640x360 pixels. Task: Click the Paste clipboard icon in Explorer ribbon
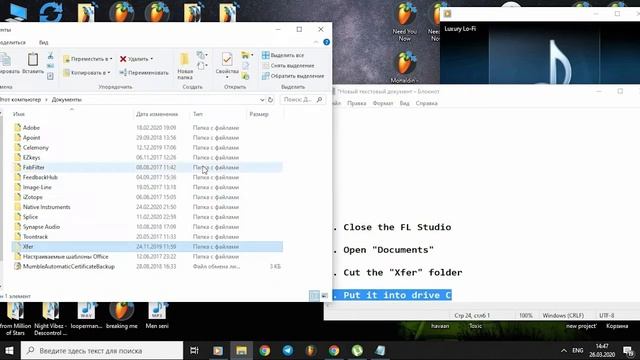pos(33,60)
